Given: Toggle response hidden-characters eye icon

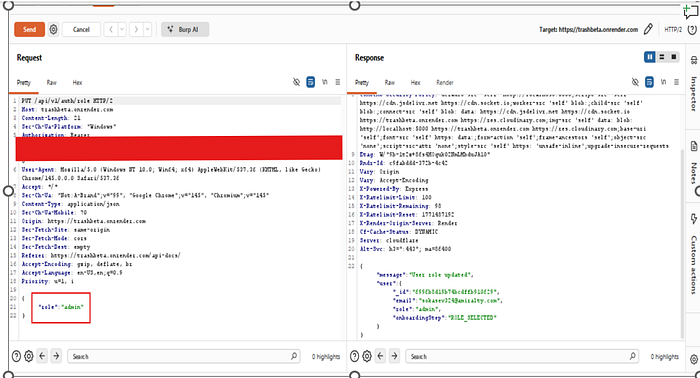Looking at the screenshot, I should coord(635,82).
